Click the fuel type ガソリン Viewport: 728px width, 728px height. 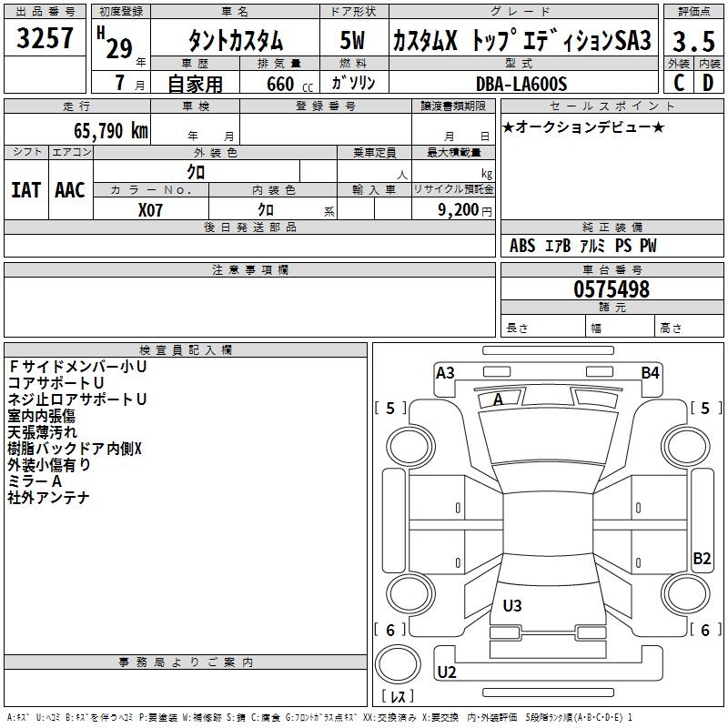(x=353, y=83)
